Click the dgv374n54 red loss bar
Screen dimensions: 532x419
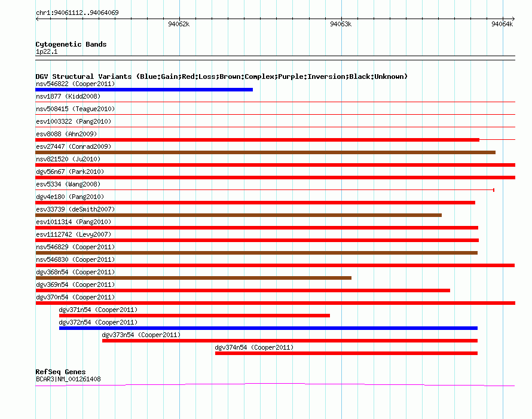tap(347, 353)
